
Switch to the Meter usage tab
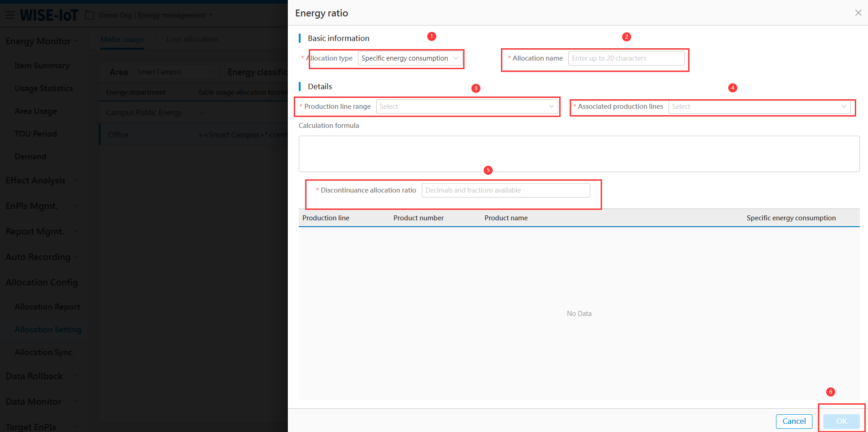[x=122, y=39]
